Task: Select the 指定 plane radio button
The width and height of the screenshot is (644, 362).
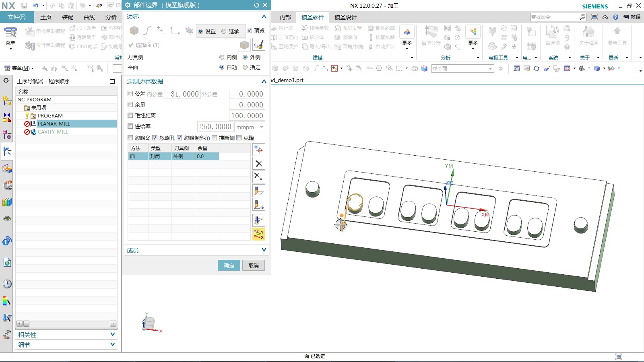Action: (245, 67)
